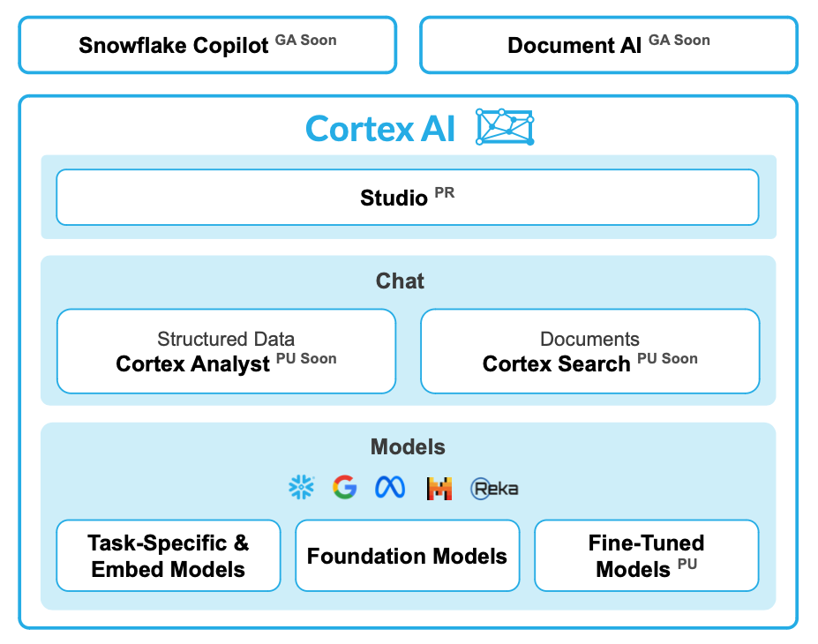The width and height of the screenshot is (818, 644).
Task: Click the Google logo icon
Action: click(345, 488)
